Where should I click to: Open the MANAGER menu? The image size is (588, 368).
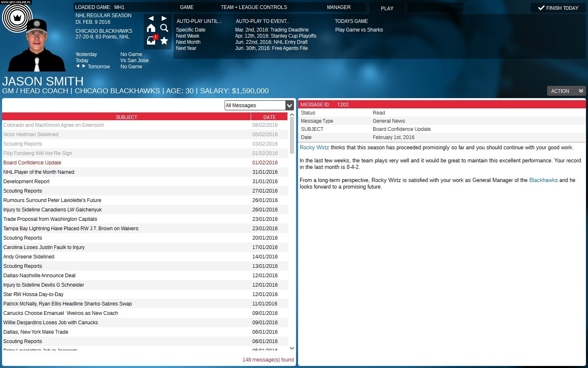(x=339, y=7)
